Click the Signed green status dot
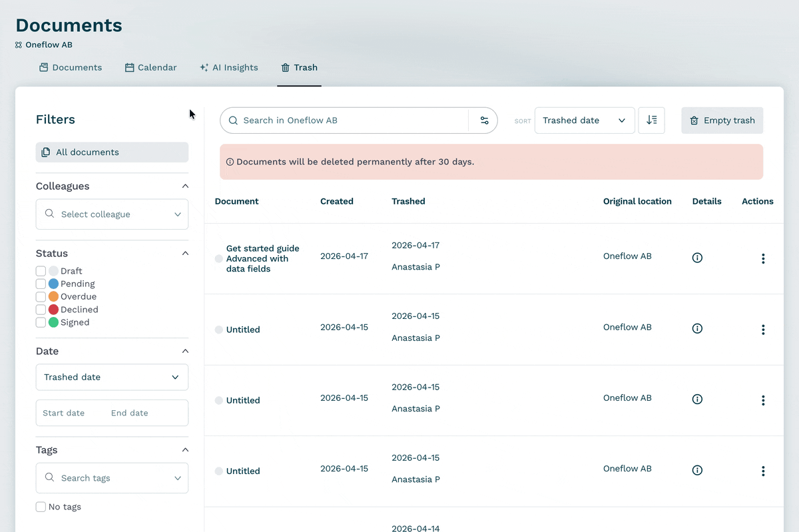 (54, 322)
